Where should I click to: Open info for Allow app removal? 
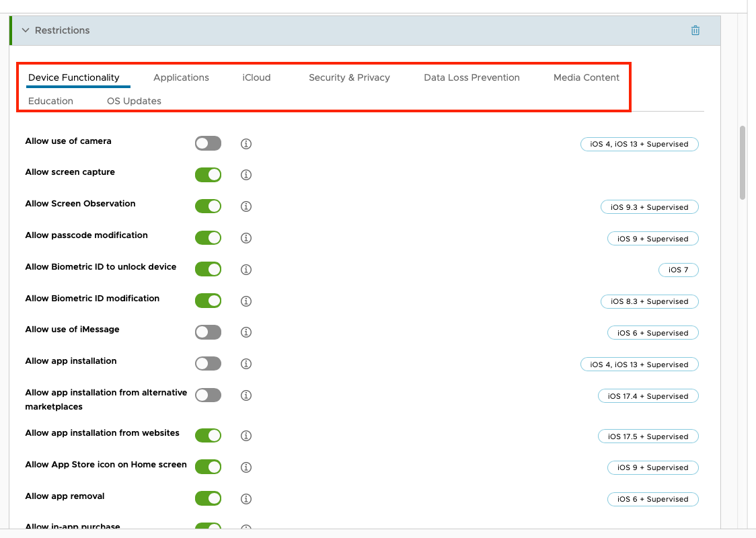tap(246, 499)
